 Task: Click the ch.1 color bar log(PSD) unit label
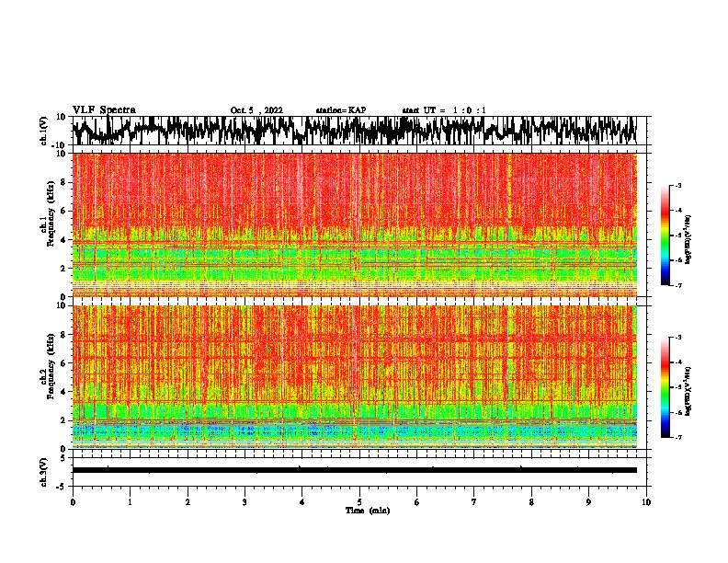coord(688,240)
